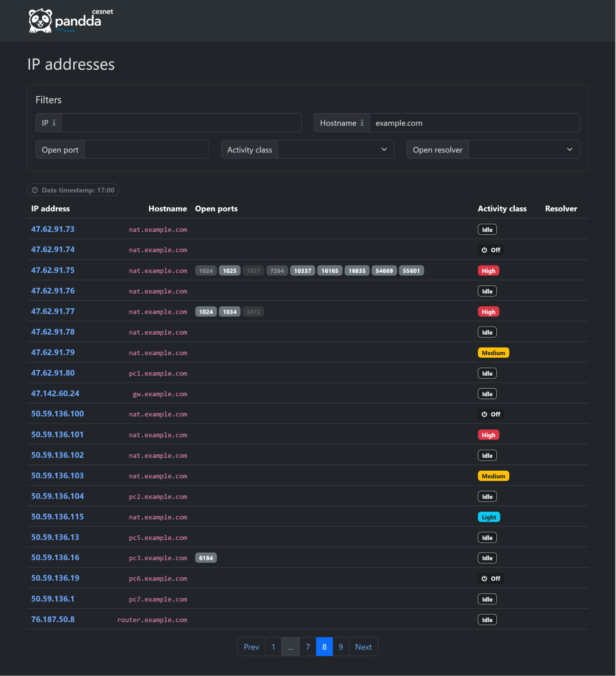
Task: Select page 9 in pagination
Action: (341, 647)
